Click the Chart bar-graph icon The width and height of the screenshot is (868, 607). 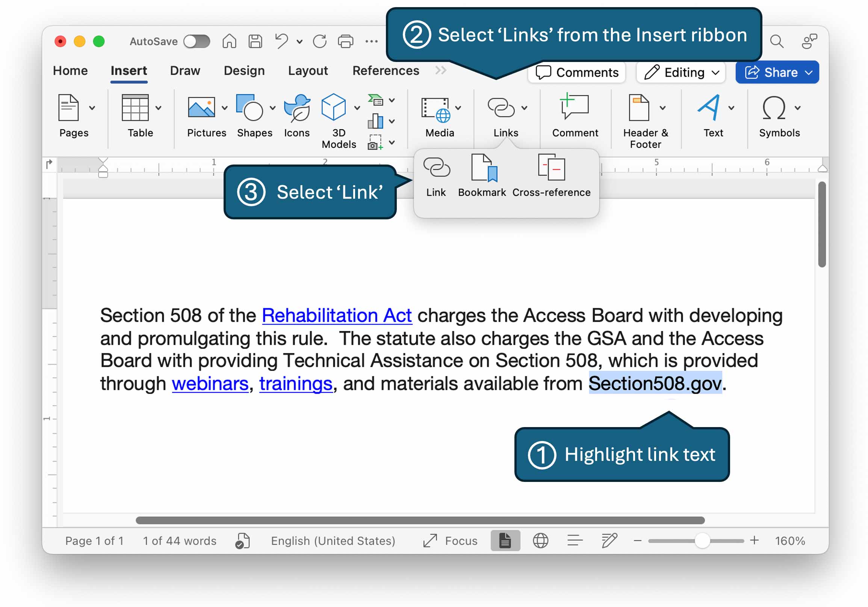click(375, 121)
